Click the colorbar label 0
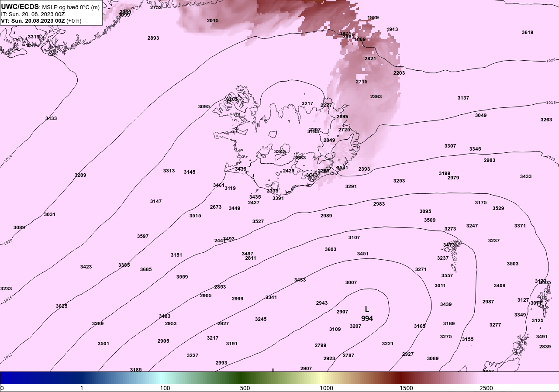The image size is (559, 392). pos(2,388)
